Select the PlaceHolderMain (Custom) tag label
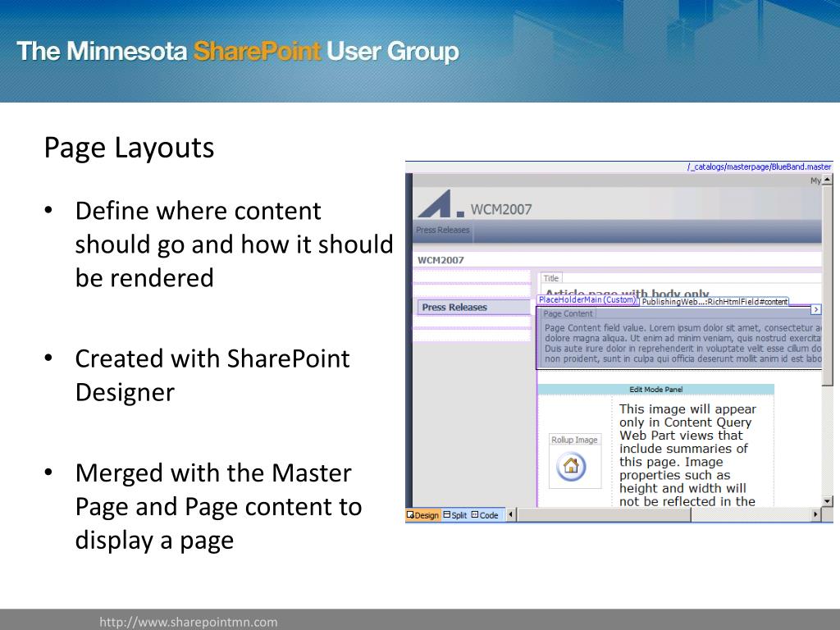This screenshot has height=630, width=840. [x=587, y=300]
